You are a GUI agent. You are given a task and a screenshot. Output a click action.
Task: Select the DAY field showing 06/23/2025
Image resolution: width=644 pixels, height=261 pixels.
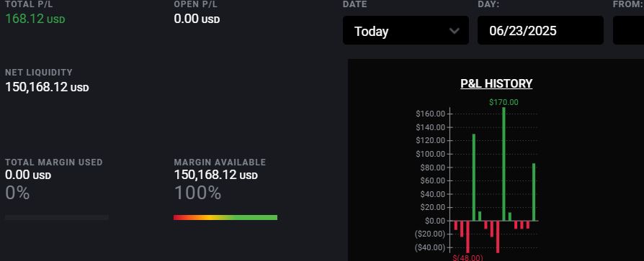click(x=540, y=30)
